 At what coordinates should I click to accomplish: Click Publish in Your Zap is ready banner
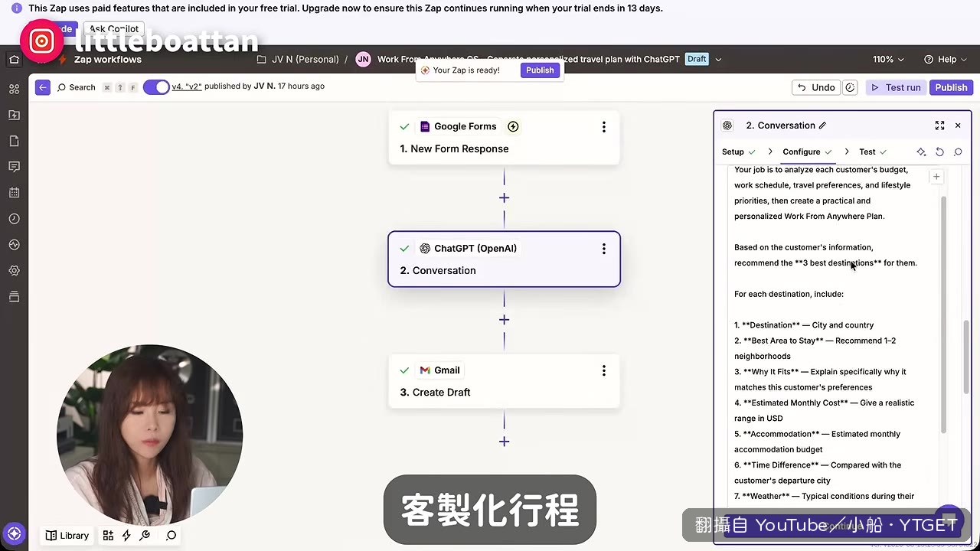(x=540, y=70)
